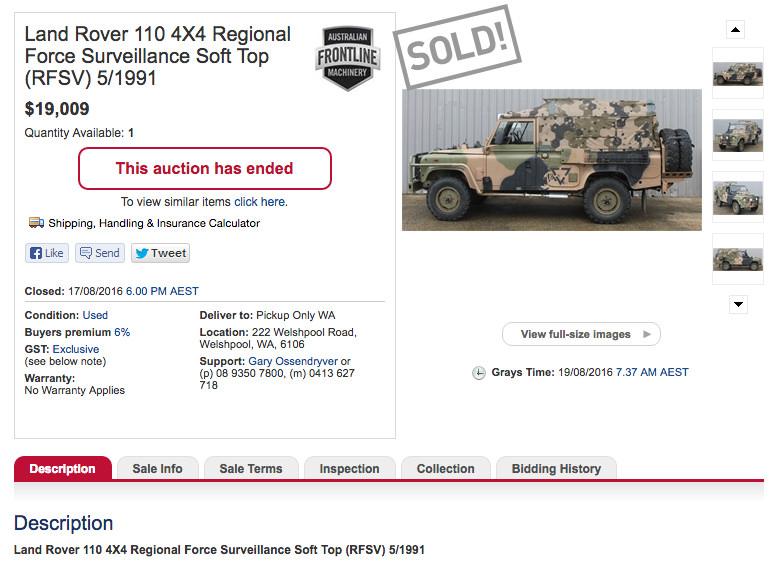
Task: Open the Sale Info tab
Action: (x=157, y=468)
